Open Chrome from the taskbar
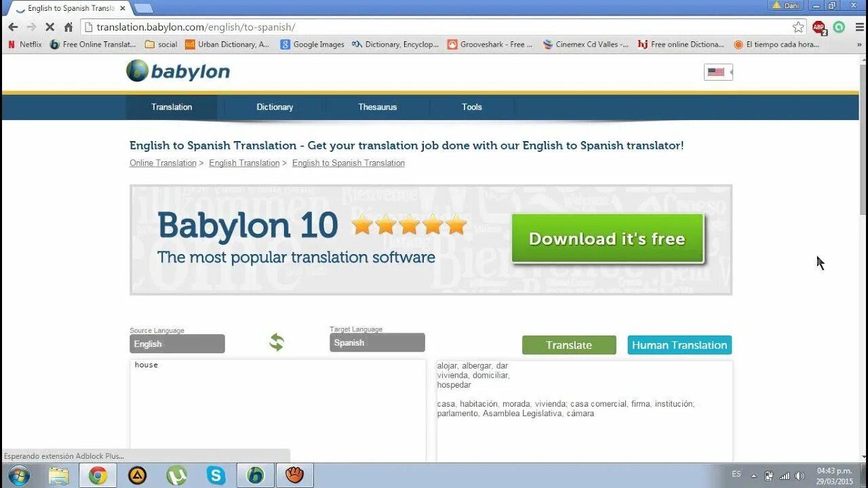This screenshot has height=488, width=868. click(98, 475)
